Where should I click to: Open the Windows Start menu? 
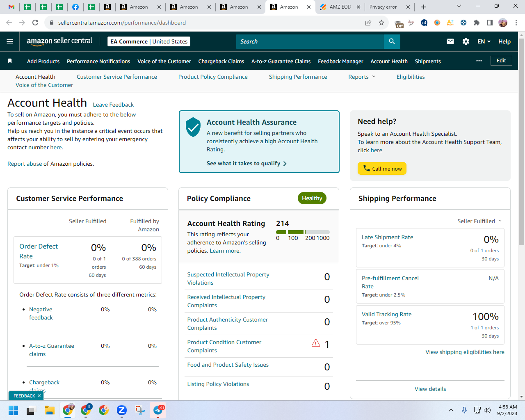pyautogui.click(x=14, y=410)
